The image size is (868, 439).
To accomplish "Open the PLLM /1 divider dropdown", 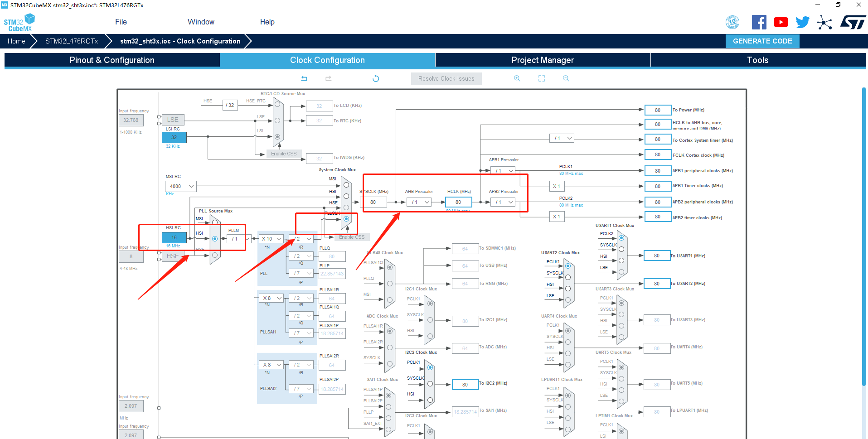I will click(239, 239).
